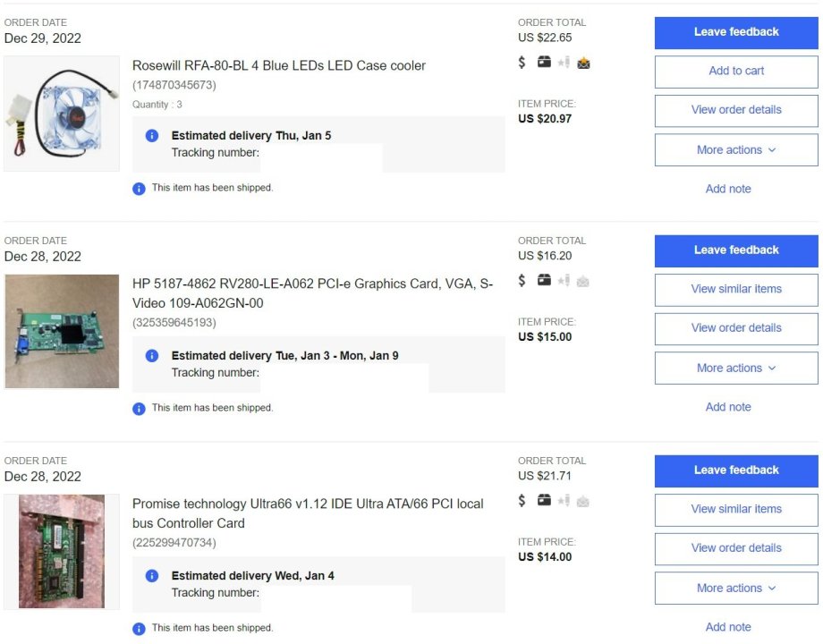The height and width of the screenshot is (644, 823).
Task: Expand More actions for the HP graphics card
Action: [x=736, y=369]
